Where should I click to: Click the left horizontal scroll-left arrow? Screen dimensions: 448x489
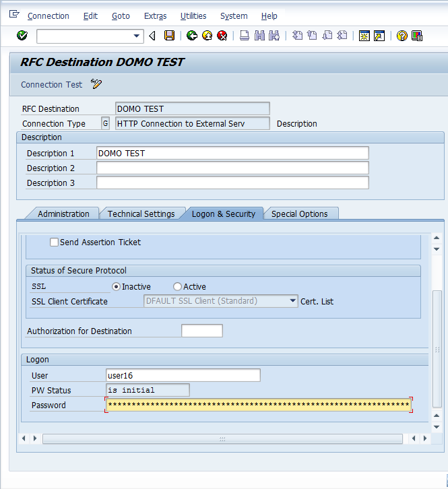coord(24,438)
